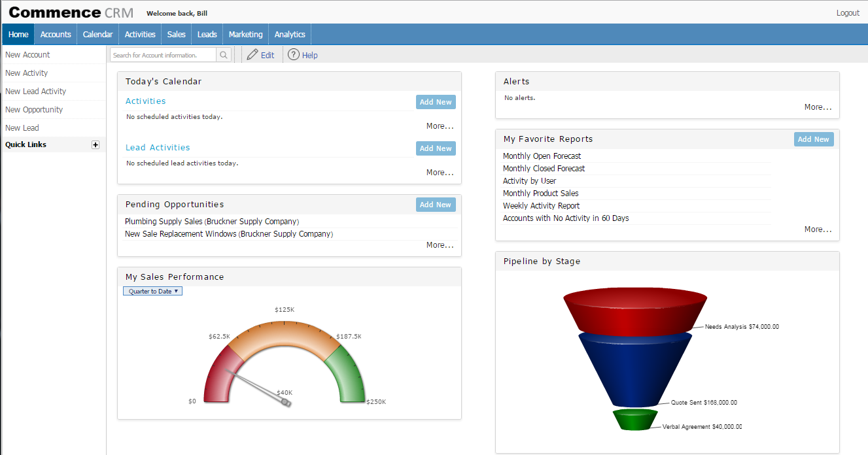The width and height of the screenshot is (868, 455).
Task: Open the Quarter to Date dropdown
Action: [152, 291]
